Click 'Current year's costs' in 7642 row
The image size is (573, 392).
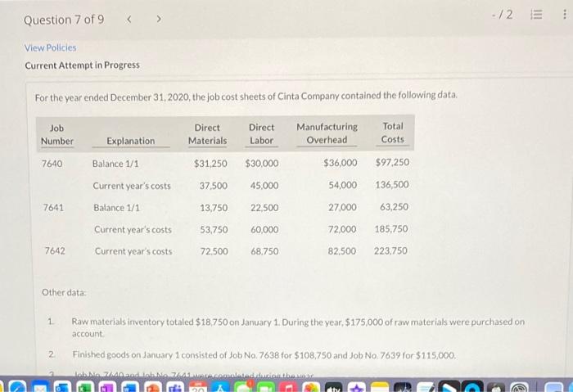click(133, 251)
